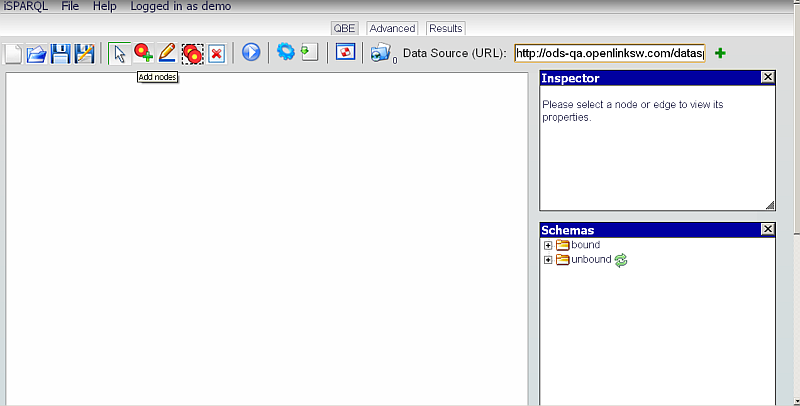Switch to the QBE tab
This screenshot has width=800, height=406.
(x=344, y=29)
